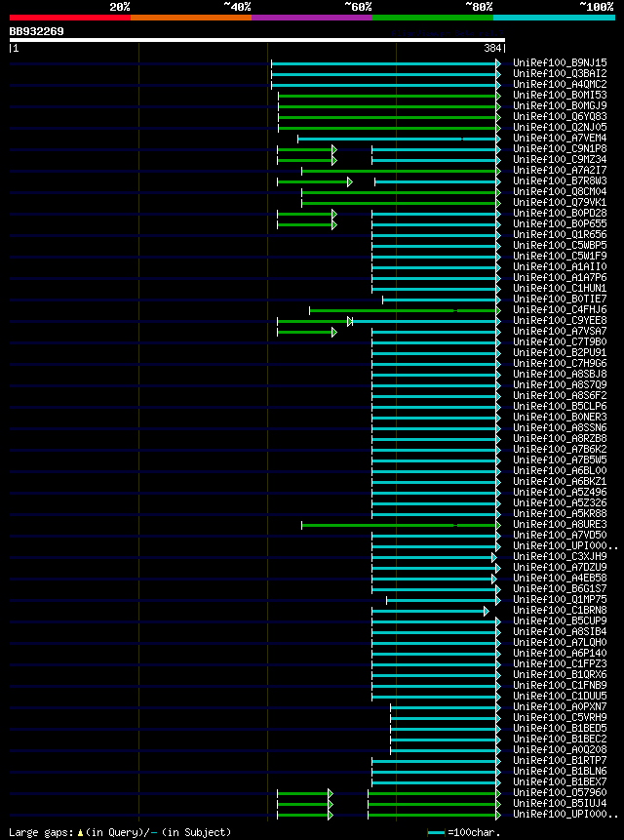Open hit UniRef100_C1DUU5
This screenshot has height=840, width=624.
(x=560, y=696)
